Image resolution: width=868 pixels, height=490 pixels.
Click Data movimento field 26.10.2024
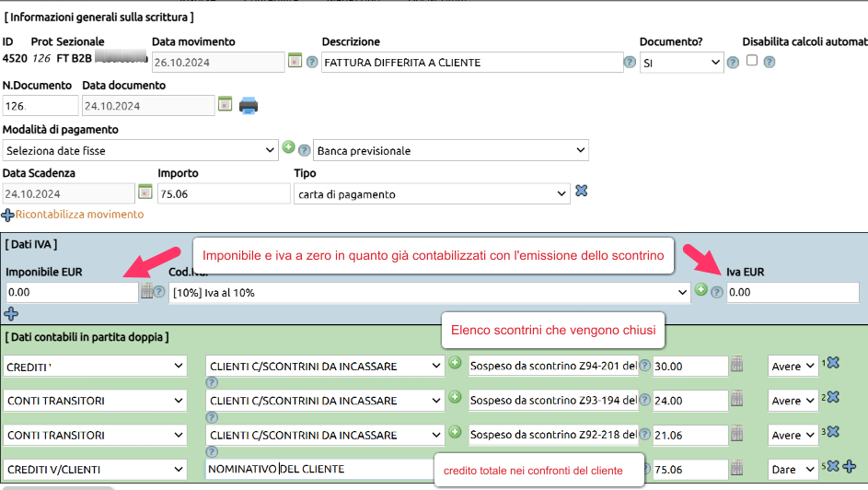(218, 62)
